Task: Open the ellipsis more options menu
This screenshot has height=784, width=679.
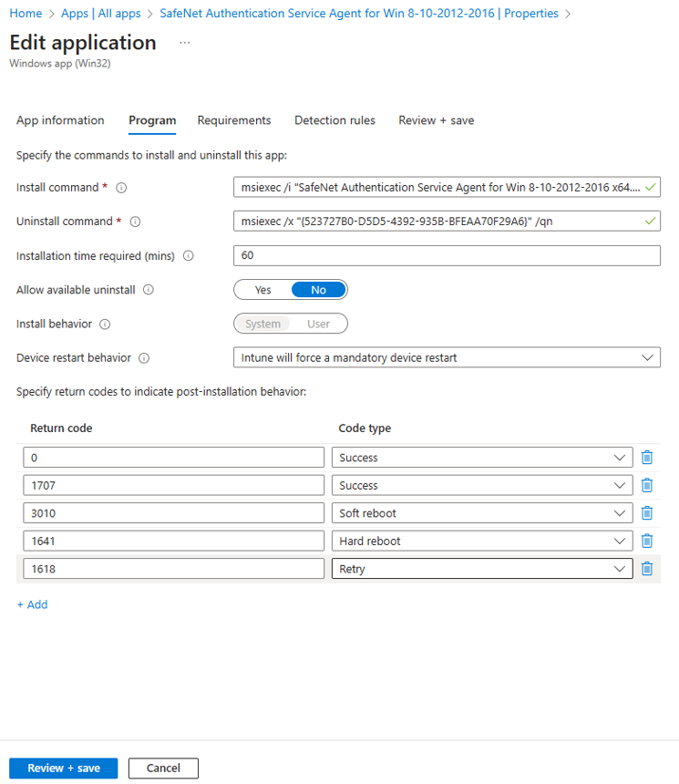Action: [184, 43]
